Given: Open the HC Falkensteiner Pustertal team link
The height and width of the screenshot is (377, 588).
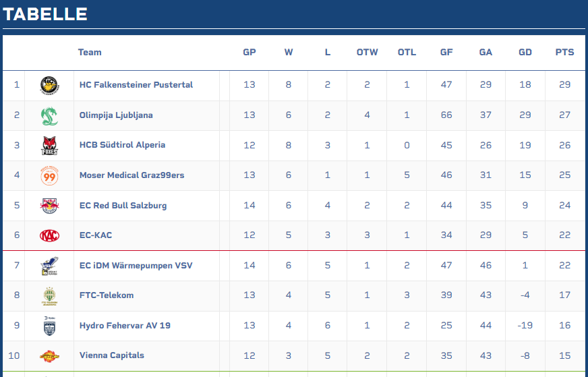Looking at the screenshot, I should [x=136, y=85].
